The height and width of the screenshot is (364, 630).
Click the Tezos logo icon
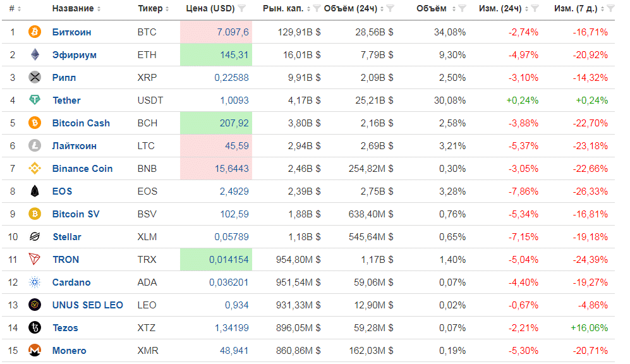[x=35, y=328]
